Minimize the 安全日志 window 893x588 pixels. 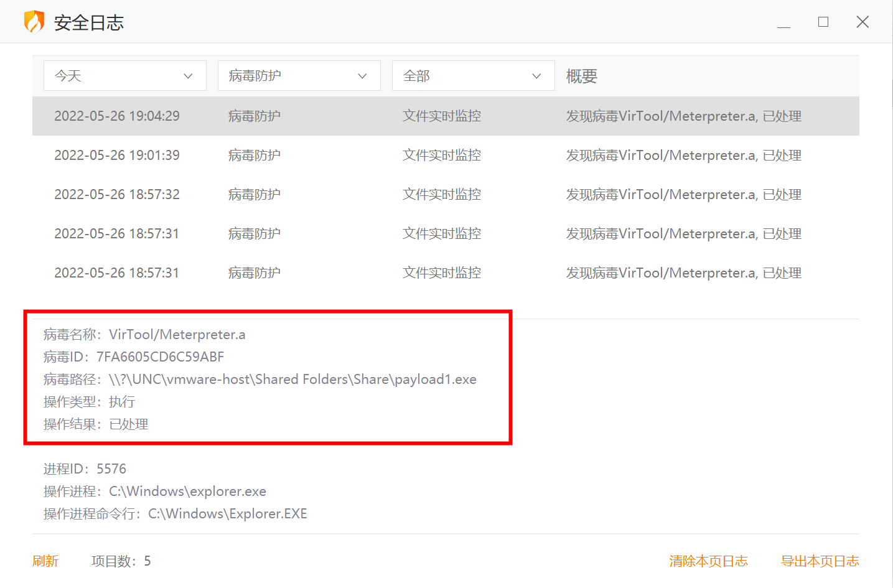(783, 23)
